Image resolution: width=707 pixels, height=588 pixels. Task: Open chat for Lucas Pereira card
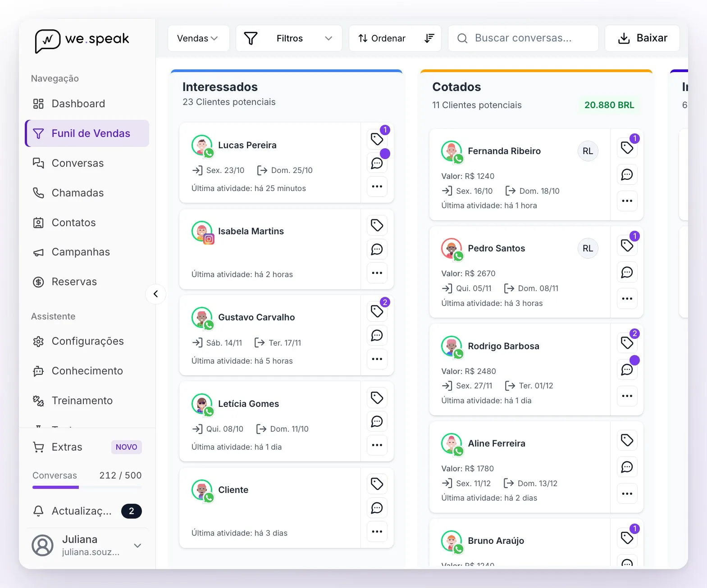click(x=377, y=163)
